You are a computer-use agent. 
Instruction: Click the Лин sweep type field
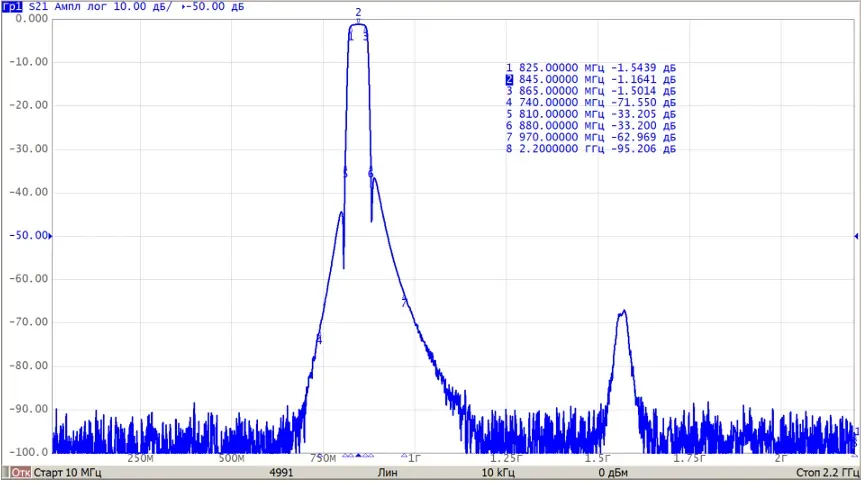pos(388,472)
